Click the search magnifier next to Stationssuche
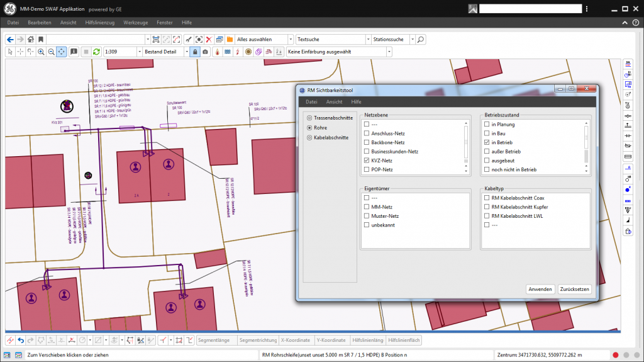644x362 pixels. coord(421,39)
